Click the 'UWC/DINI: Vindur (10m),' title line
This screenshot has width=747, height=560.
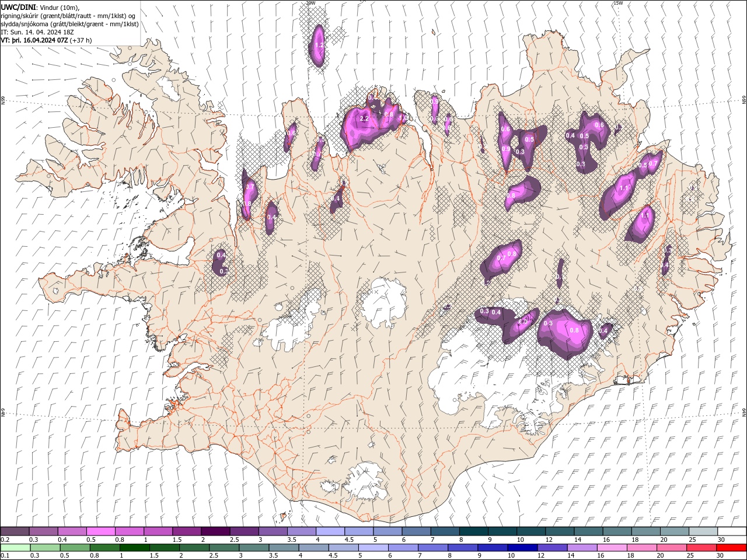[x=40, y=7]
